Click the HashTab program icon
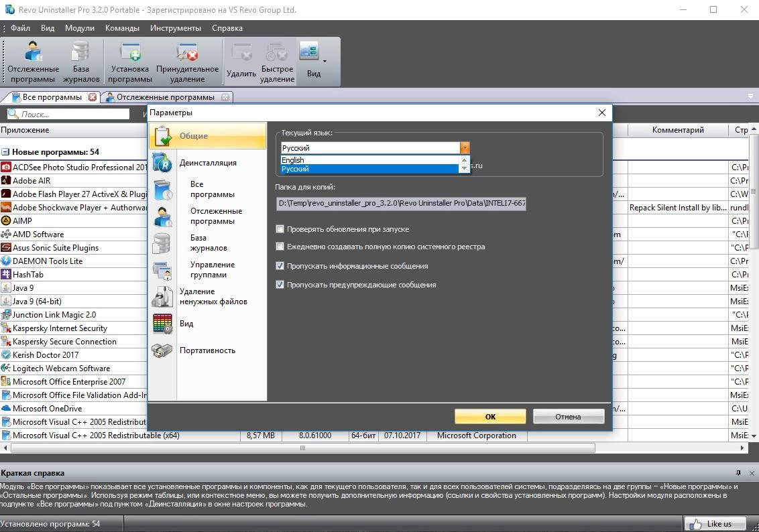The image size is (759, 532). click(x=6, y=274)
